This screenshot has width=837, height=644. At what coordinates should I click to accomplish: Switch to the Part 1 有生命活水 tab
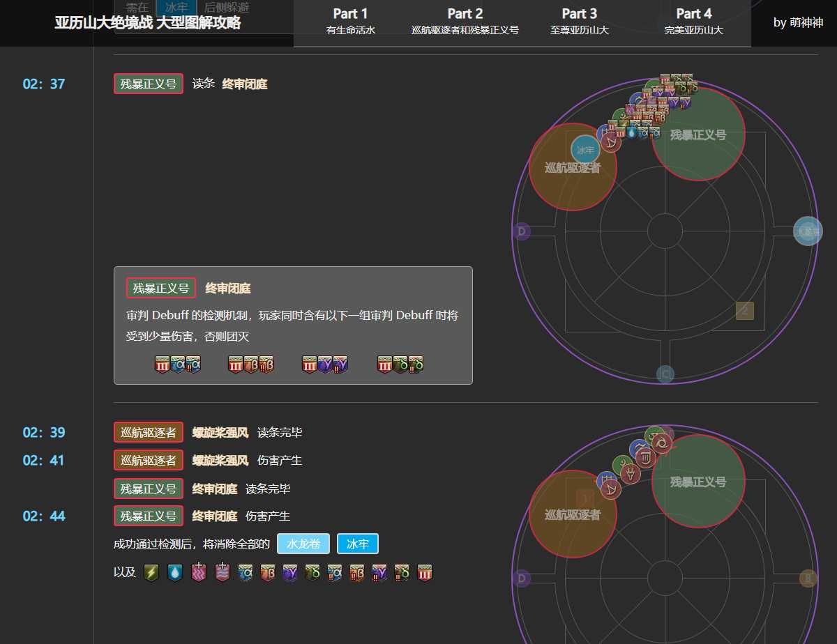click(351, 22)
